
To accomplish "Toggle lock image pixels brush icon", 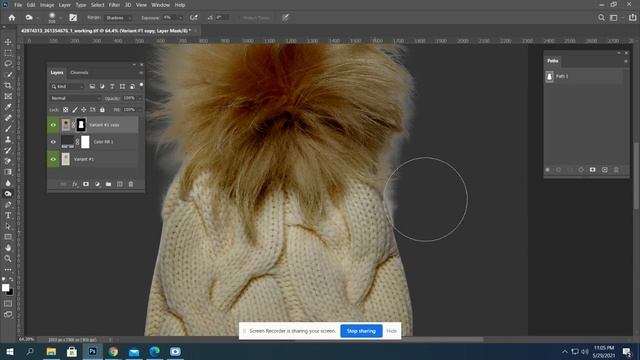I will tap(75, 110).
